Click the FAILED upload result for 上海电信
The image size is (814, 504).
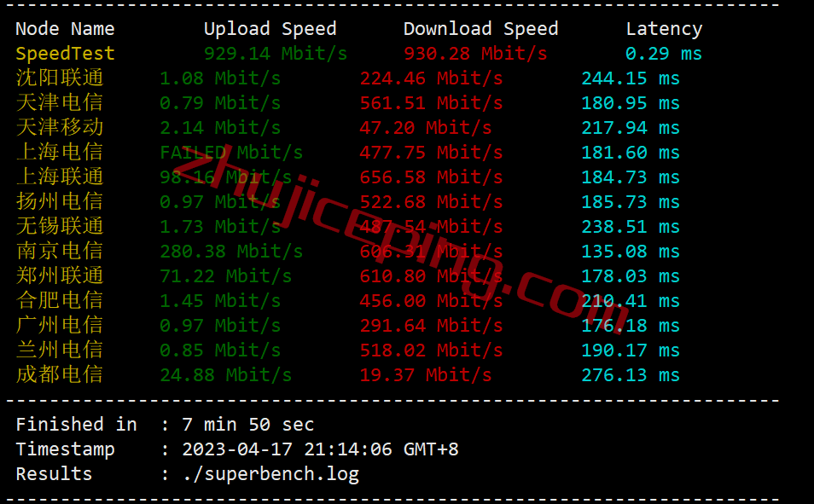[x=231, y=153]
